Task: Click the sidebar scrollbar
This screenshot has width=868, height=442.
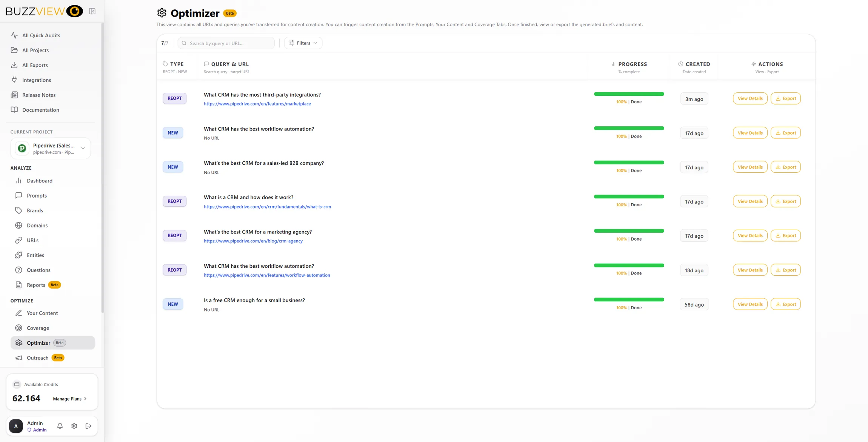Action: [x=103, y=168]
